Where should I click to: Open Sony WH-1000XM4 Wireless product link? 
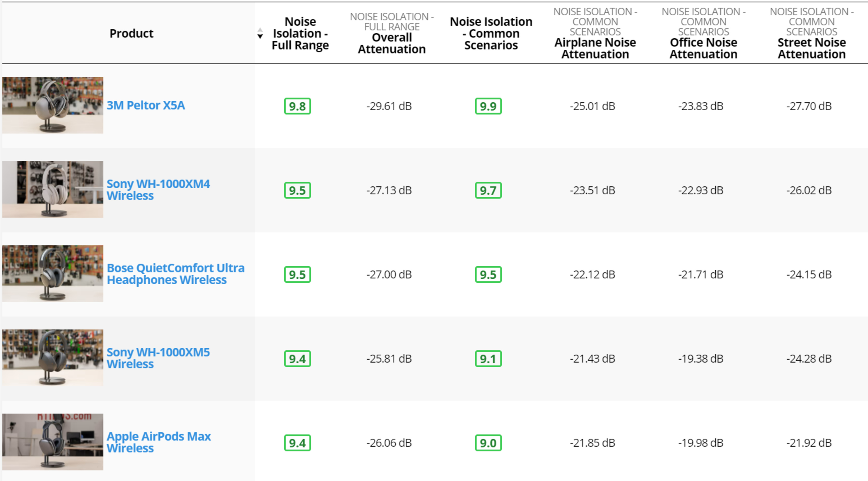click(158, 190)
